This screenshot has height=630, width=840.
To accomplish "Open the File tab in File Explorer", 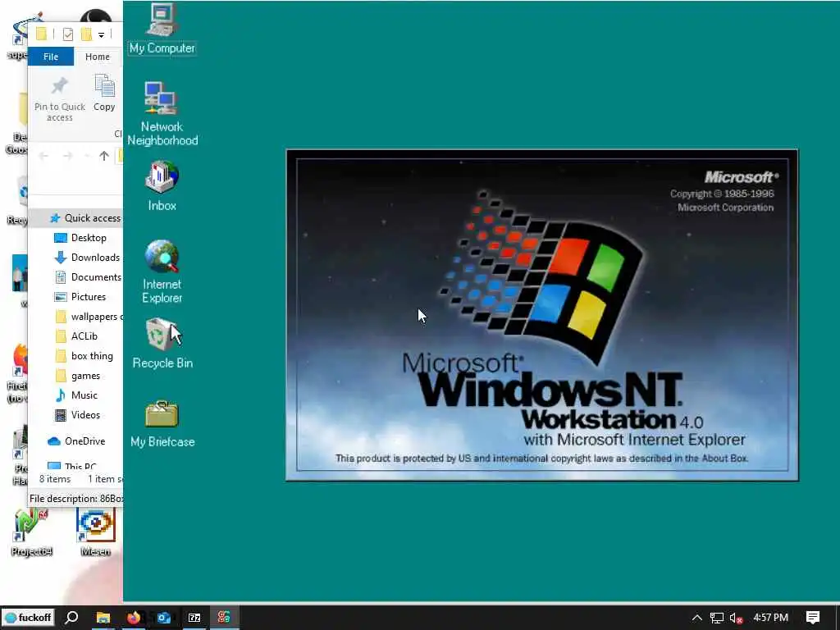I will coord(51,57).
